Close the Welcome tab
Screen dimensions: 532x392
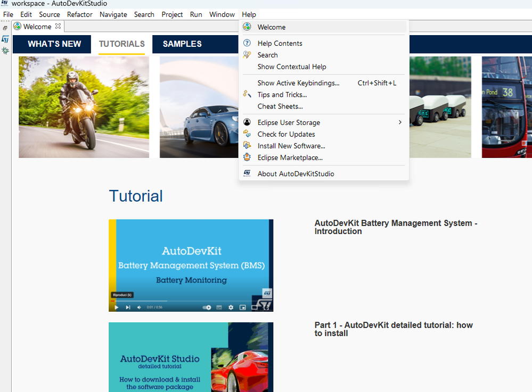[59, 26]
